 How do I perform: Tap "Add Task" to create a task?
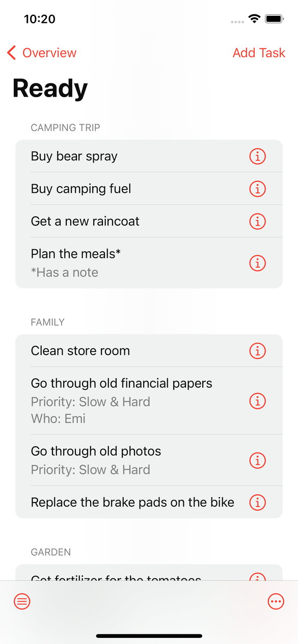[x=259, y=52]
